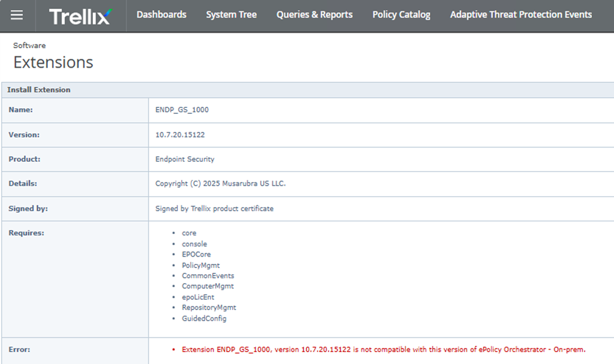Open Queries & Reports

(x=314, y=15)
